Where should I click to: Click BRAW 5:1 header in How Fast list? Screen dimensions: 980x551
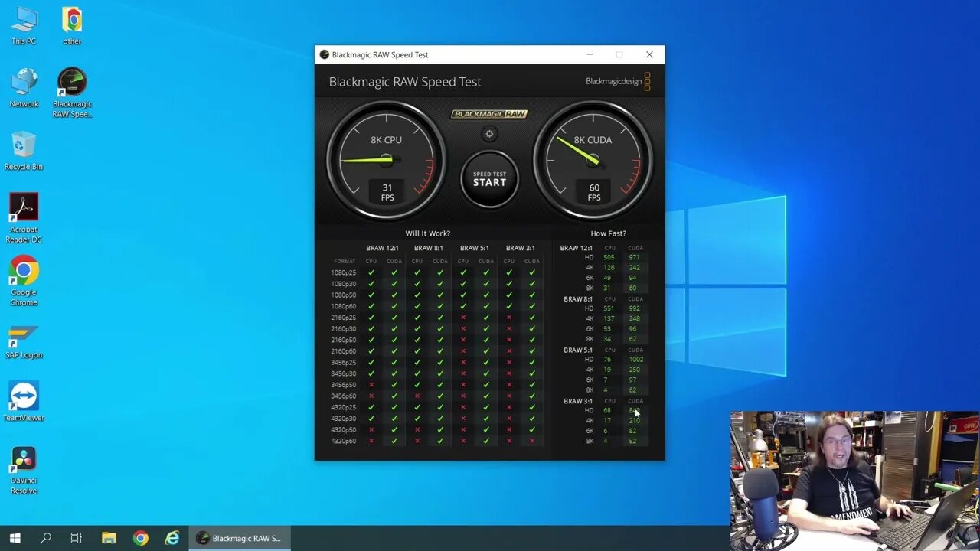pyautogui.click(x=578, y=350)
